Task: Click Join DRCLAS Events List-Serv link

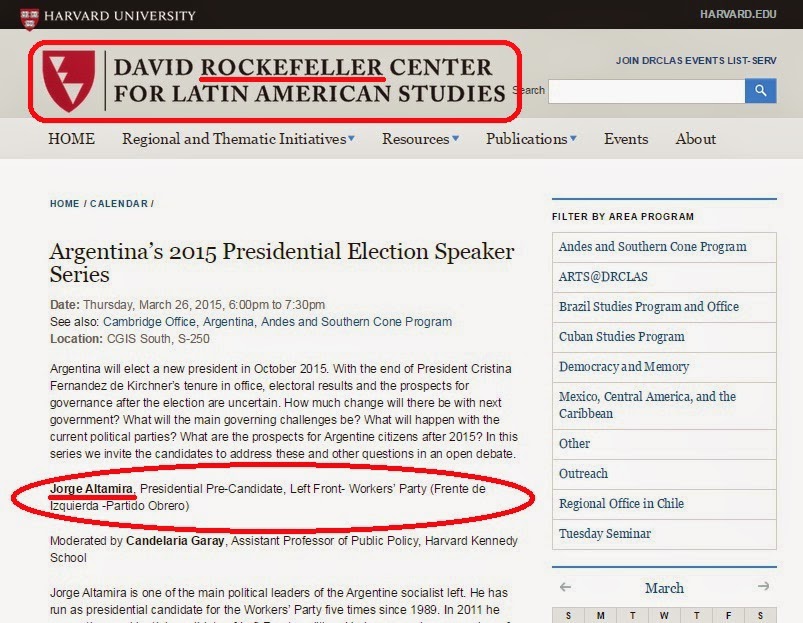Action: 696,60
